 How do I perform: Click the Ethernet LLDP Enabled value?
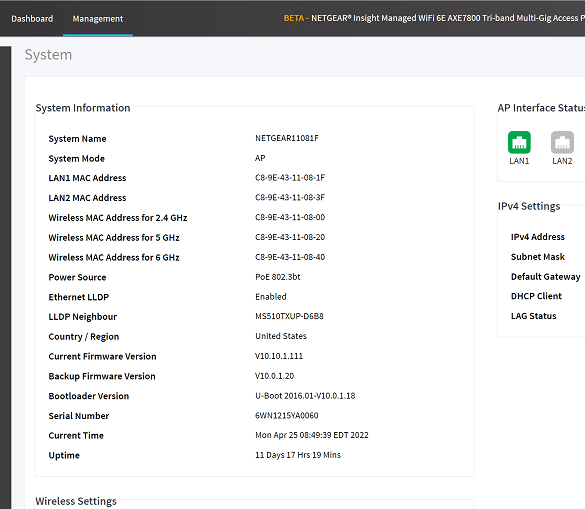pyautogui.click(x=271, y=297)
